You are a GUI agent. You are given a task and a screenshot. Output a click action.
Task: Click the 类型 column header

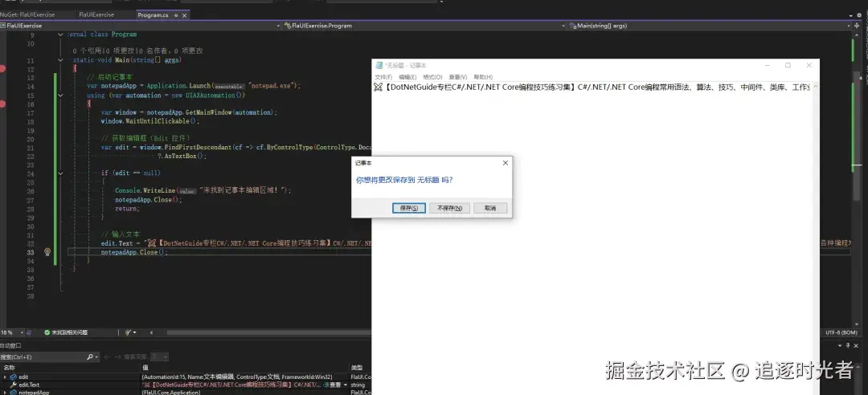point(357,368)
